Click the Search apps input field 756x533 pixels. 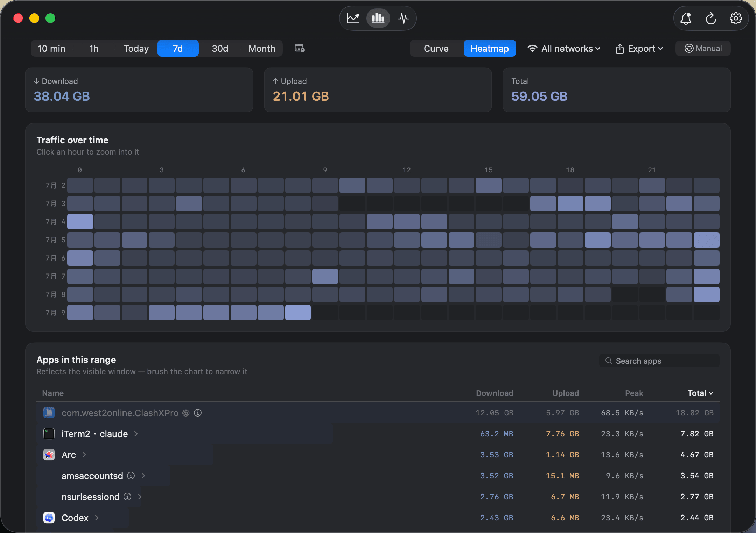point(659,361)
